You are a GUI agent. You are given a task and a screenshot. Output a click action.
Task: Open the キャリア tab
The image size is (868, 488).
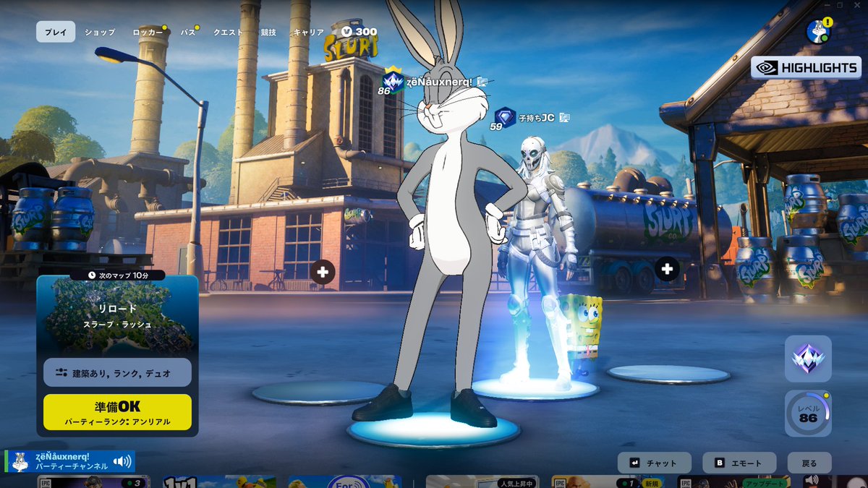308,33
